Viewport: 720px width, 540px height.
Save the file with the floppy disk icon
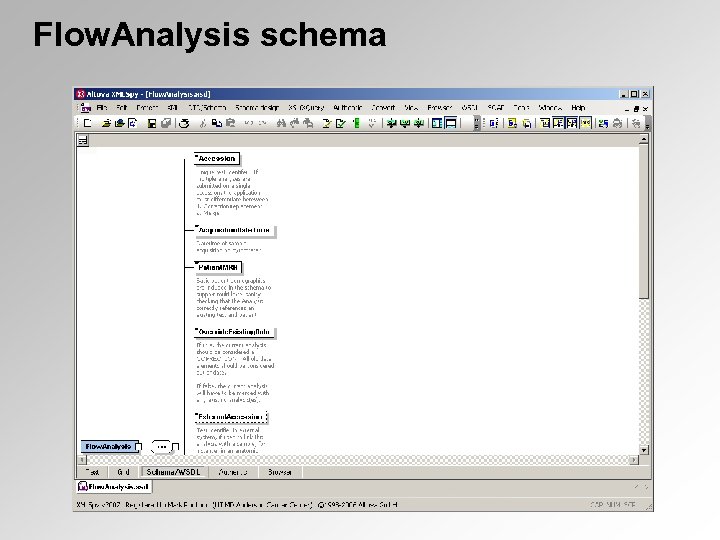click(x=152, y=123)
